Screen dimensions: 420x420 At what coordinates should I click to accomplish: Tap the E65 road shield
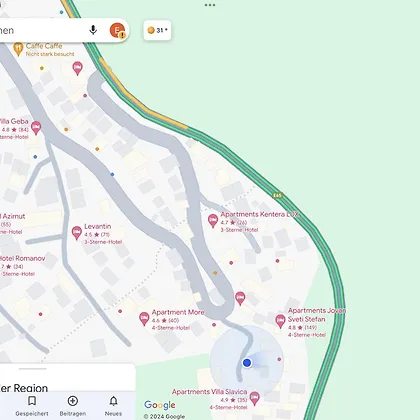coord(277,195)
